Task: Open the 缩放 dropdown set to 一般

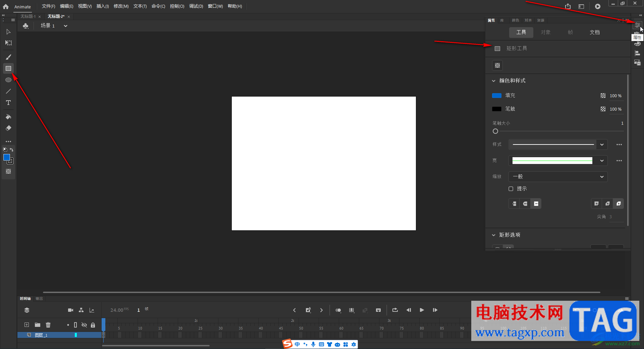Action: (x=558, y=177)
